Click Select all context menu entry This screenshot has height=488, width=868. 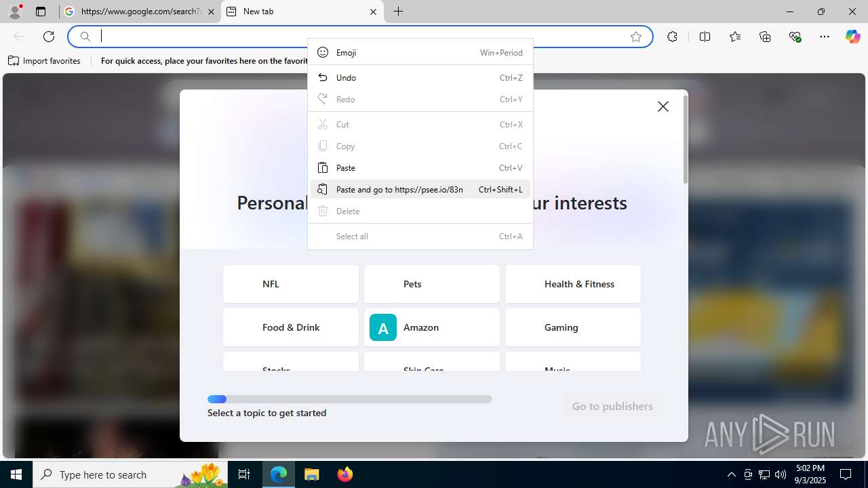tap(420, 236)
